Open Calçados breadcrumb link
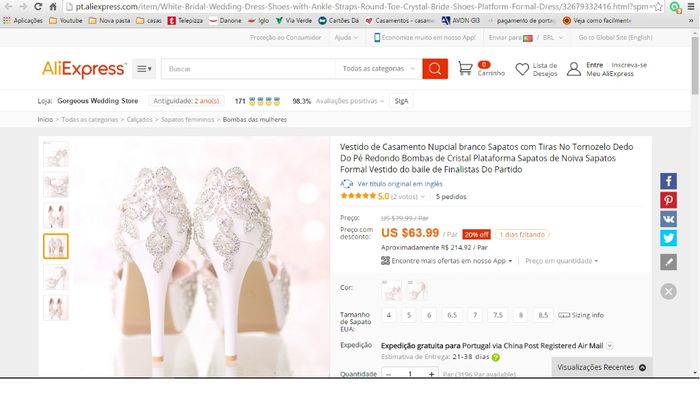Screen dimensions: 700x393 click(139, 120)
